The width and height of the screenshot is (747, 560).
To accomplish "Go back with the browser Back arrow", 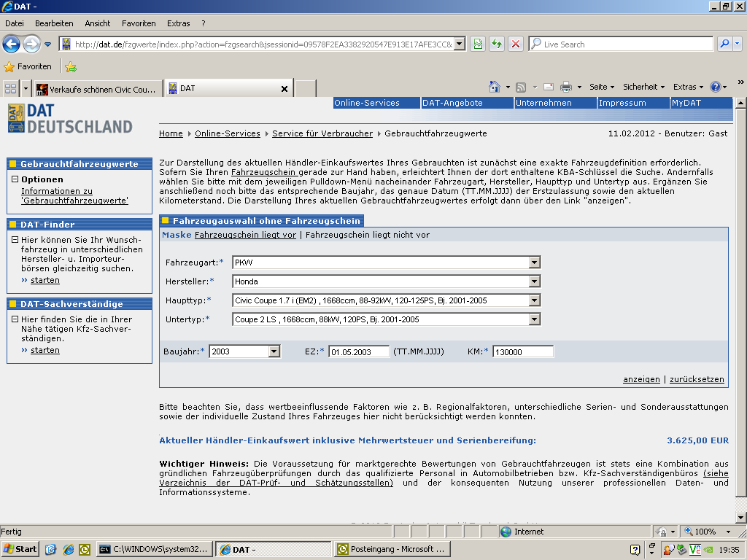I will pyautogui.click(x=12, y=44).
